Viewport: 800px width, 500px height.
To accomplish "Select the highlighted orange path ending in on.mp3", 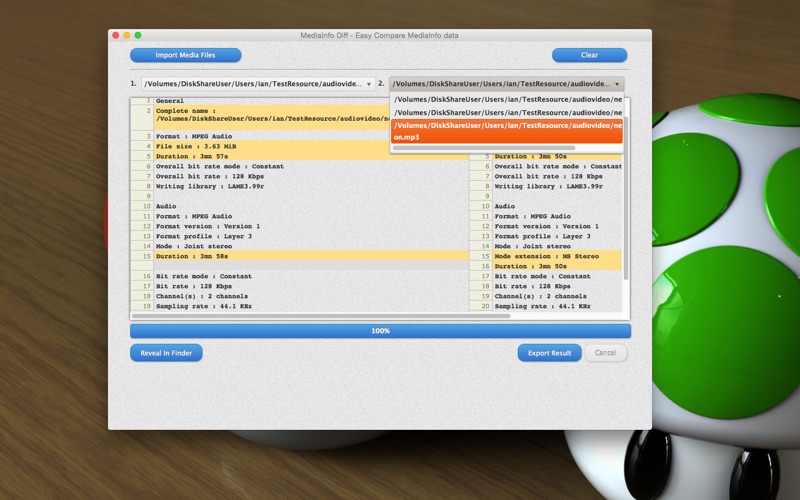I will pos(506,131).
